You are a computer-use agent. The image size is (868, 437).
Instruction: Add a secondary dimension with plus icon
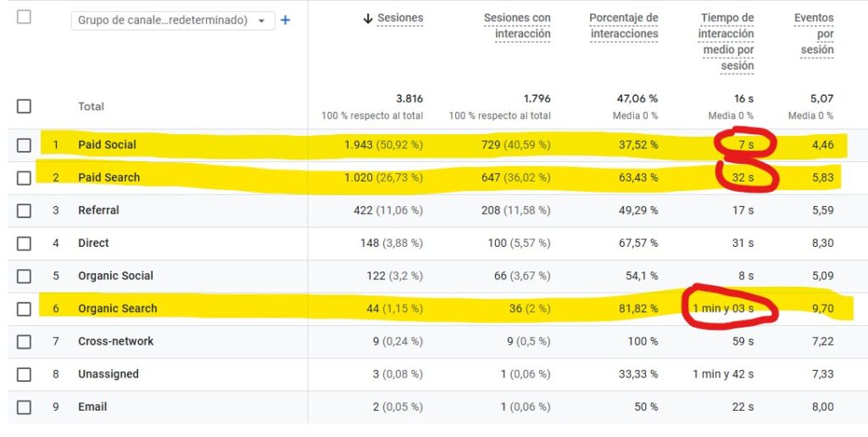point(285,20)
